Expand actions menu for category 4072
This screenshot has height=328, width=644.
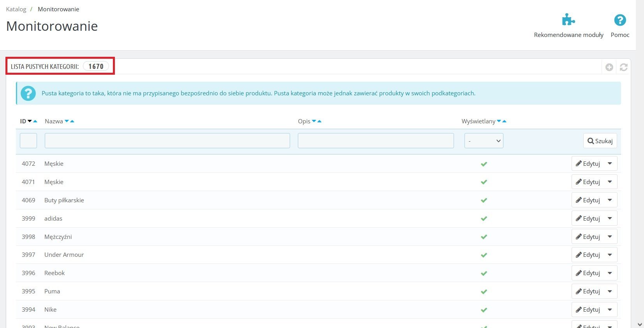pos(610,163)
